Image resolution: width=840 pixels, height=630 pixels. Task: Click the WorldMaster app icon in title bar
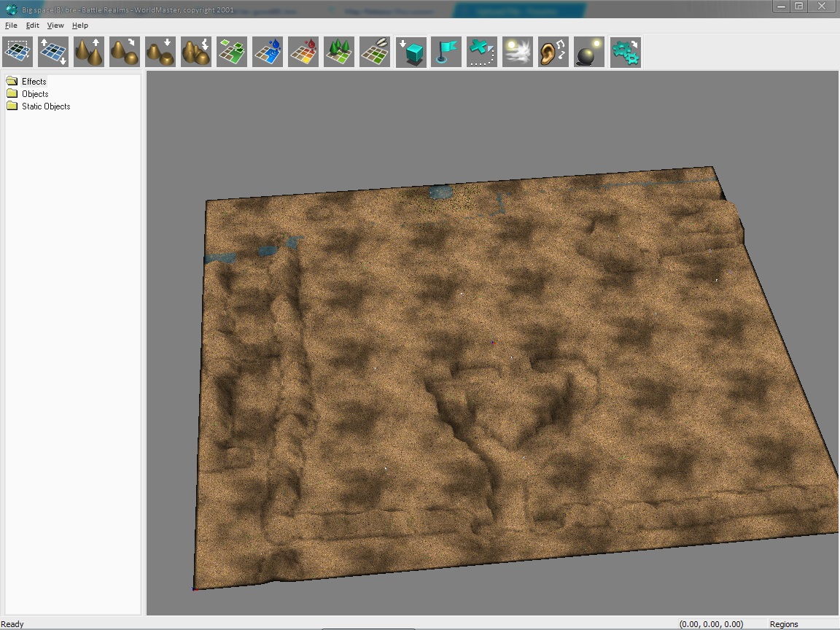(x=11, y=9)
